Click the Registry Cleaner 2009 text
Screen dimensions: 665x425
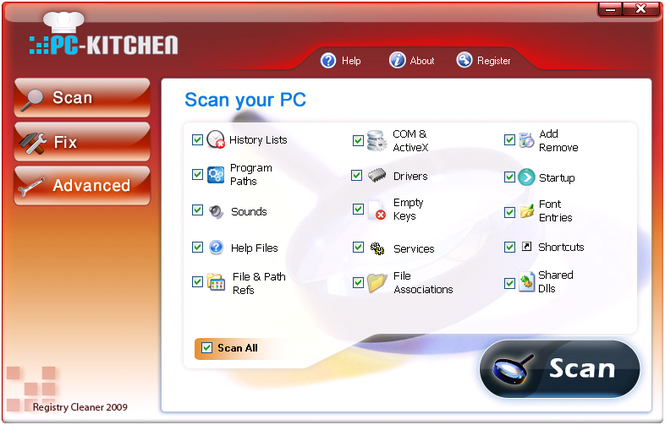80,407
